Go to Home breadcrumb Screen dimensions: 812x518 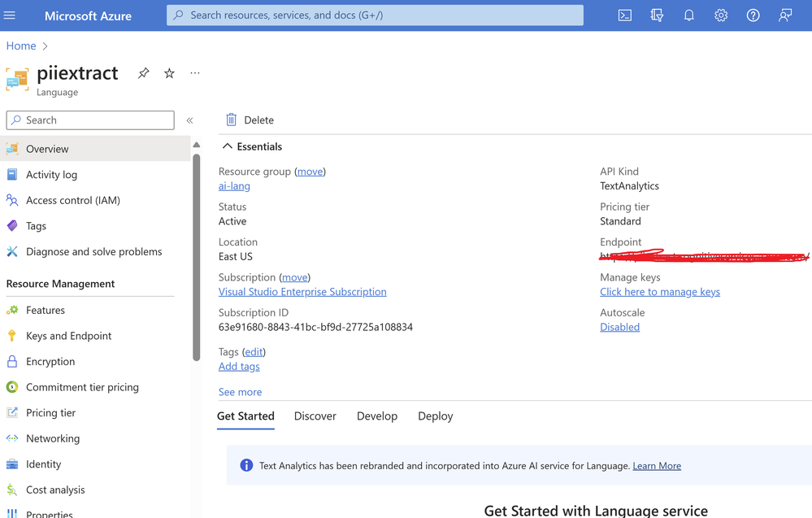[21, 46]
